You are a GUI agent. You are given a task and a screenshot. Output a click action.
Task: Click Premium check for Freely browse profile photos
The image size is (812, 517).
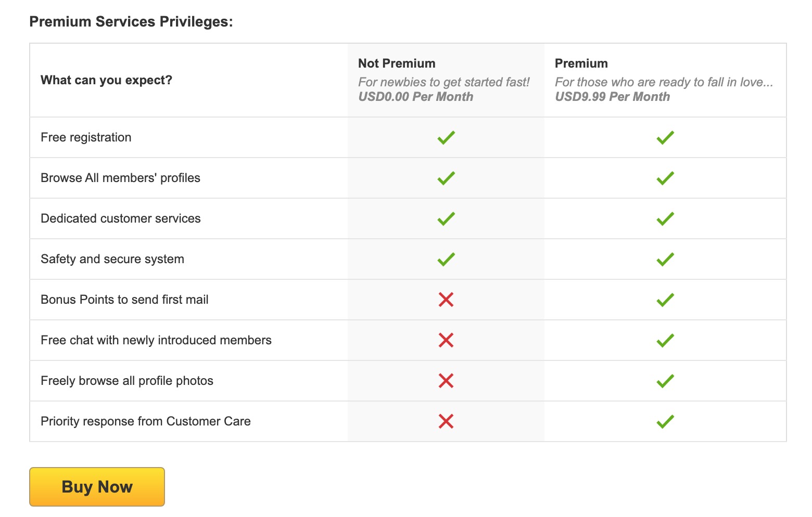pyautogui.click(x=665, y=381)
